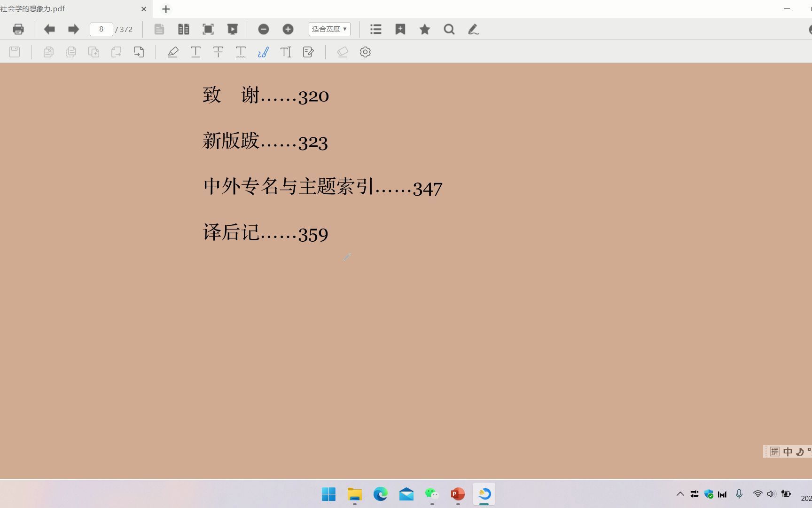Open Mail app from taskbar

406,494
